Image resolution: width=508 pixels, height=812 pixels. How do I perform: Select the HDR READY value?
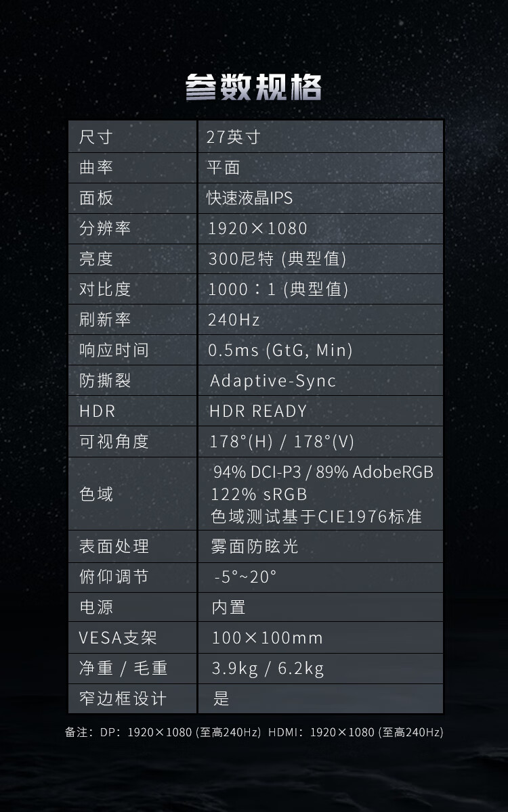[258, 411]
